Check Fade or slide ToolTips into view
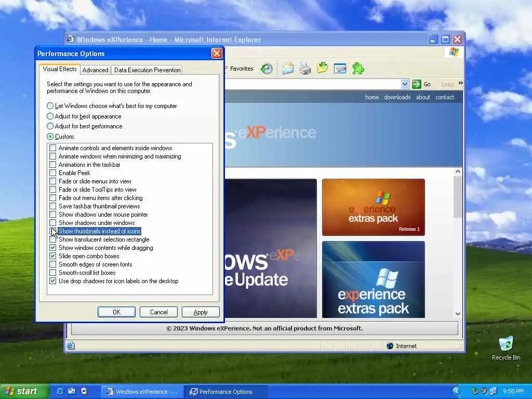Viewport: 532px width, 399px height. click(x=53, y=189)
